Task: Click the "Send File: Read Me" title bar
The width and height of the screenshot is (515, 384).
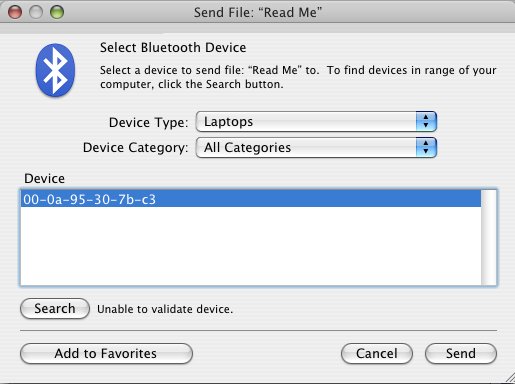Action: coord(258,12)
